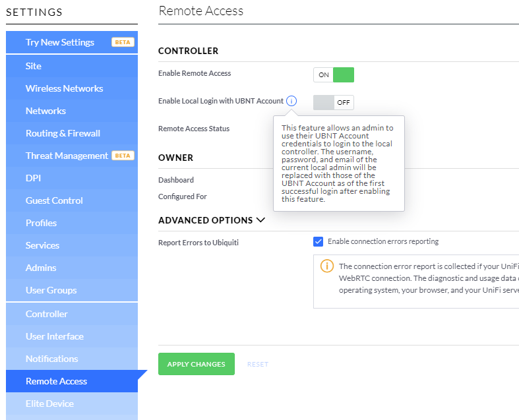This screenshot has height=420, width=519.
Task: Click the info icon beside UBNT Account label
Action: (291, 102)
